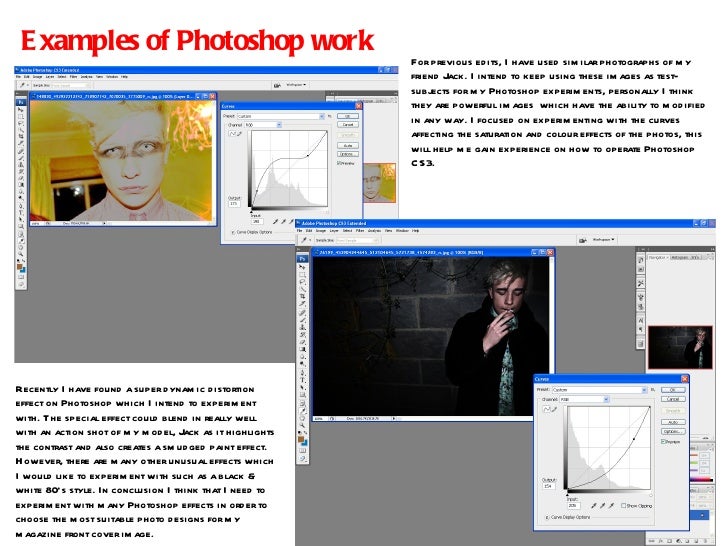Open Channel dropdown in upper Curves dialog
This screenshot has width=728, height=546.
pos(263,125)
